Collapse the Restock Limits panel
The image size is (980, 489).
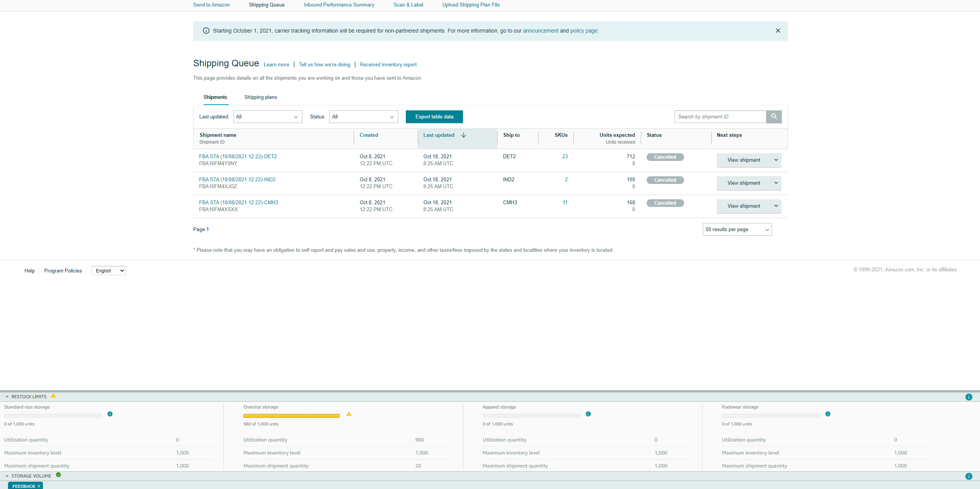tap(7, 397)
